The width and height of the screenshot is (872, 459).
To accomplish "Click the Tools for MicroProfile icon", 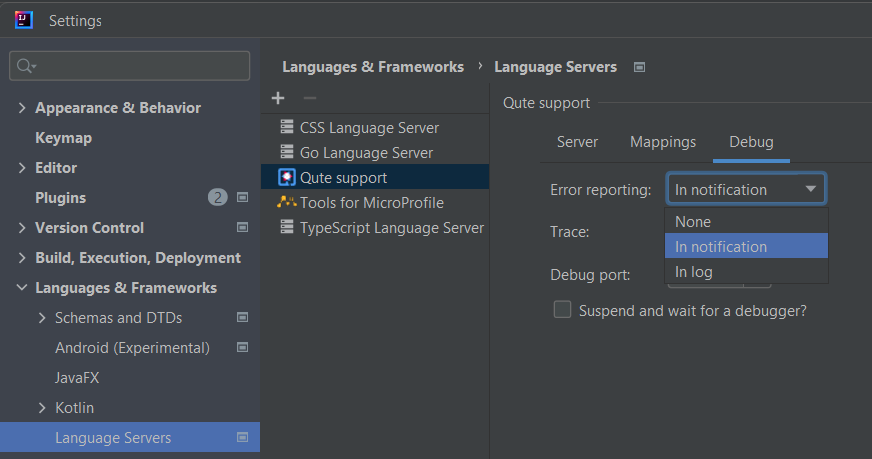I will (287, 203).
